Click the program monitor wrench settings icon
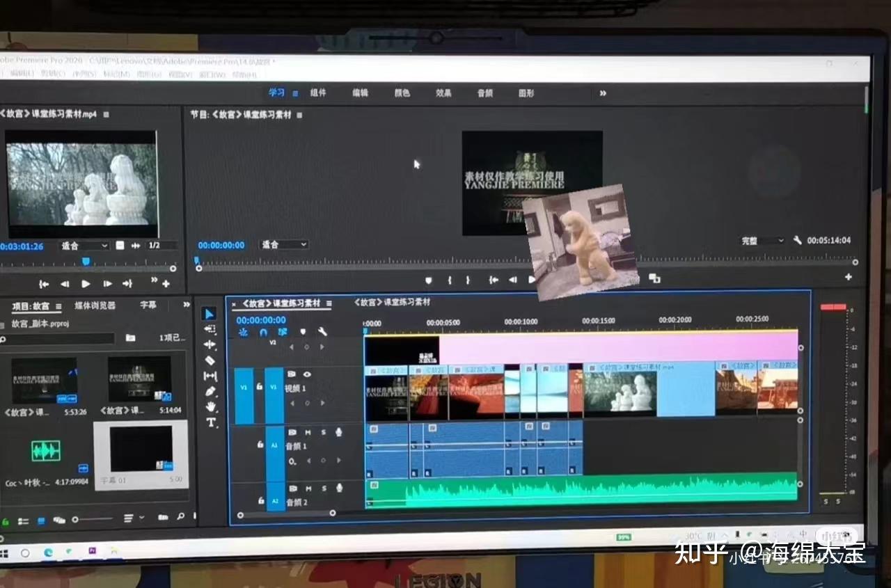Image resolution: width=891 pixels, height=588 pixels. (798, 240)
